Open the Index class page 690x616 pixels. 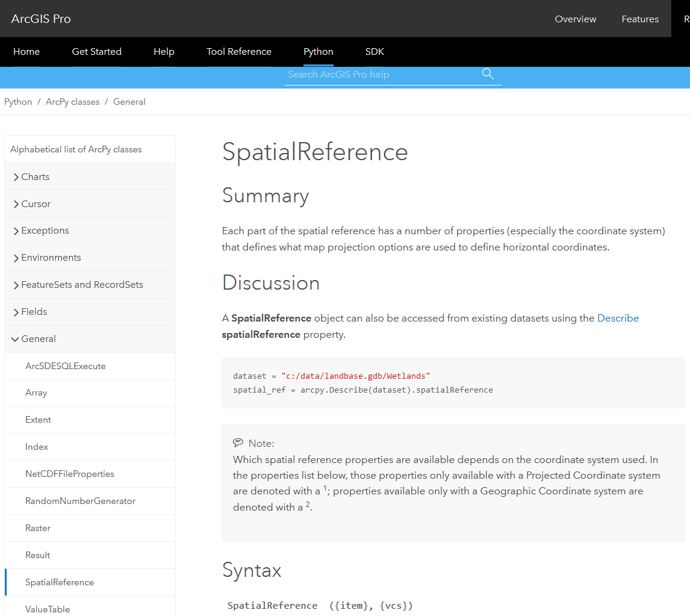point(90,447)
